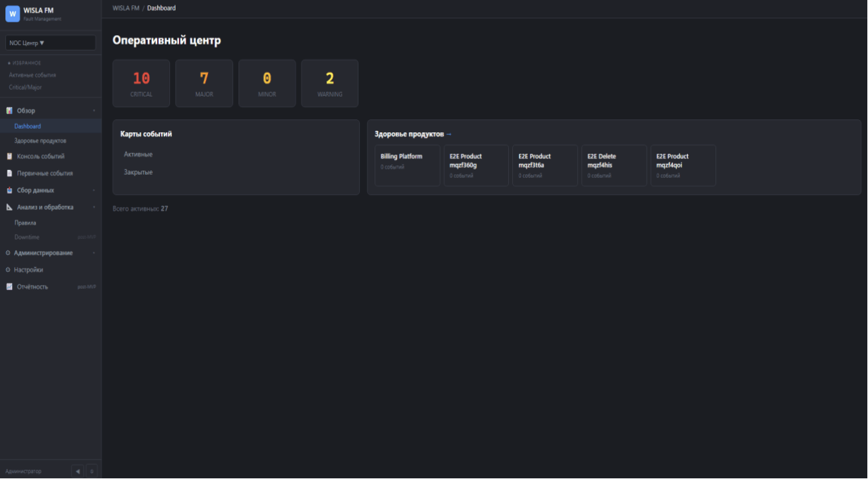Click the Отчётность report icon
Viewport: 868px width, 479px height.
coord(9,287)
